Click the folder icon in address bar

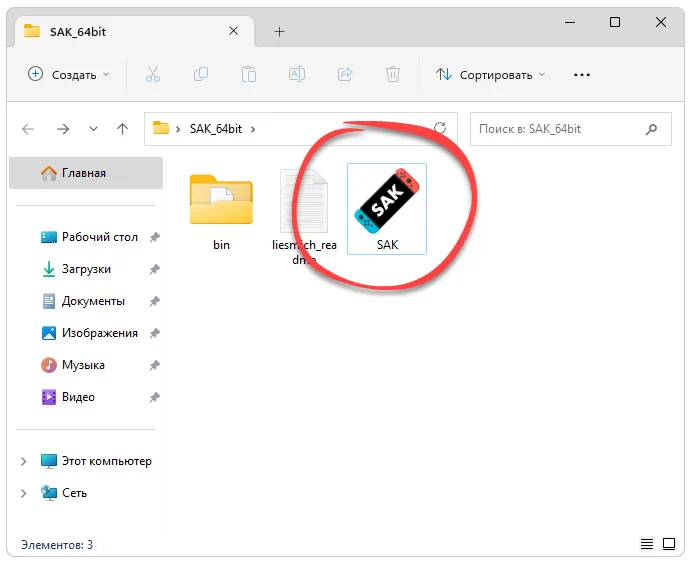[161, 128]
